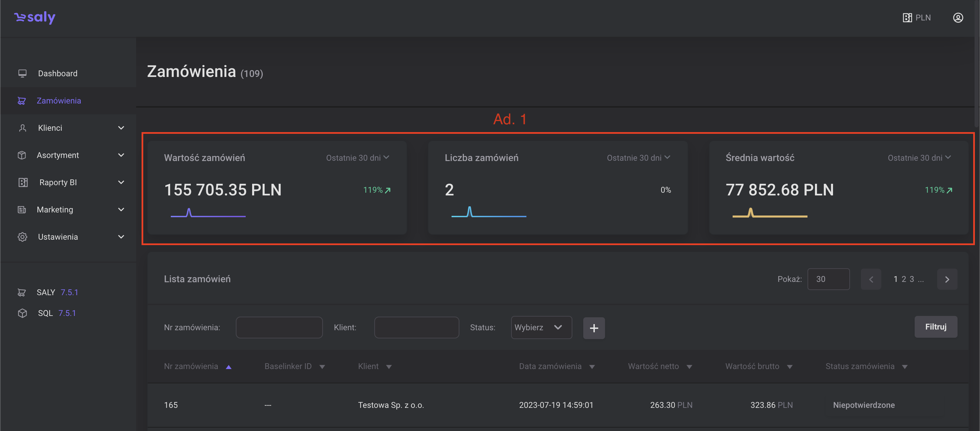Open Średnia wartość Ostatnie 30 dni dropdown
This screenshot has height=431, width=980.
click(x=919, y=158)
